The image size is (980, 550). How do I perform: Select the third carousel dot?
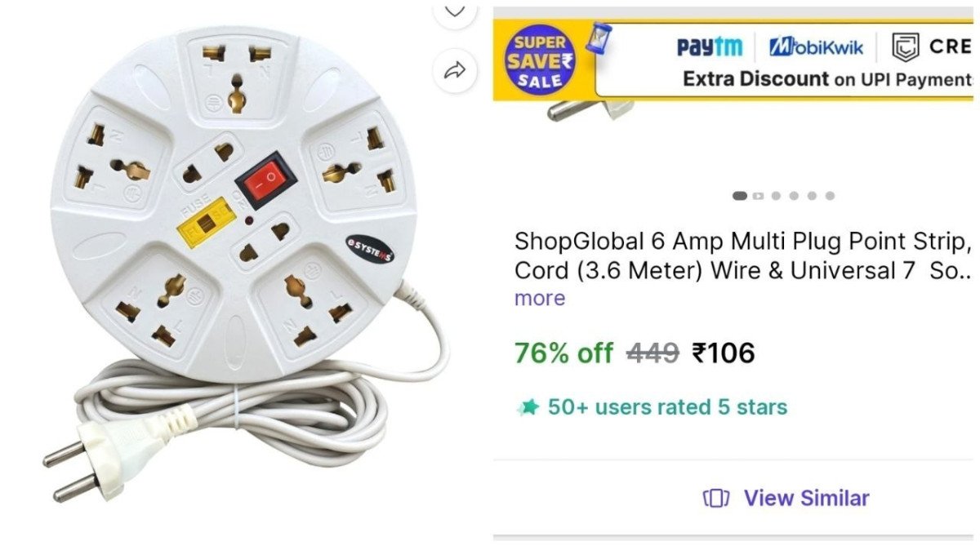coord(776,196)
